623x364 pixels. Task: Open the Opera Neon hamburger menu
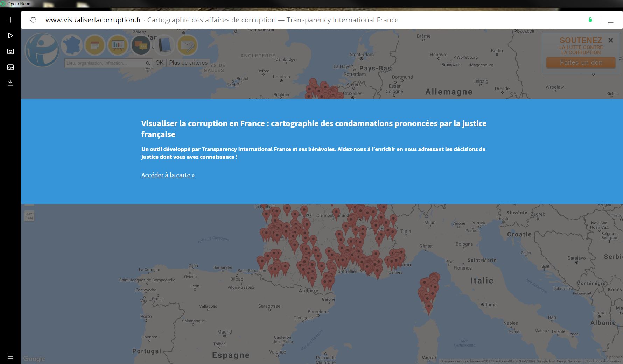click(x=10, y=357)
